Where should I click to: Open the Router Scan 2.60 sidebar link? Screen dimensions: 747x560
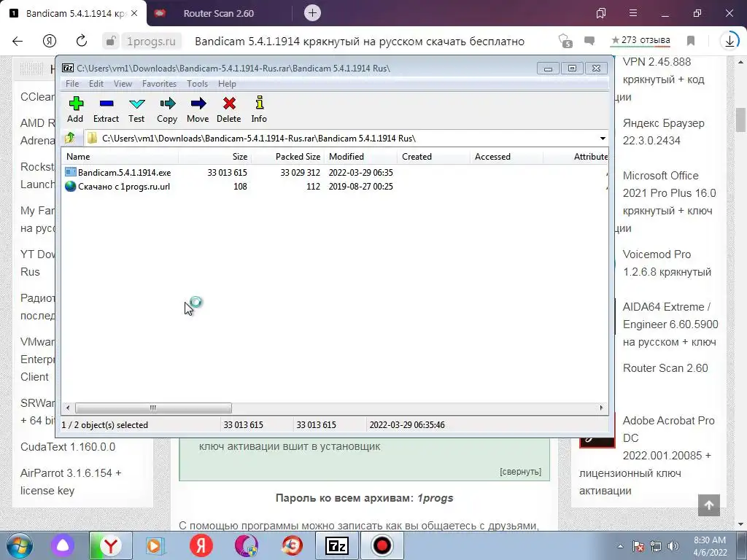click(x=665, y=368)
